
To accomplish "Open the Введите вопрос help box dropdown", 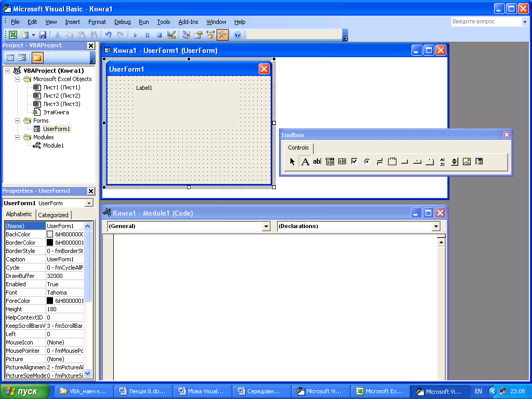I will pos(525,22).
